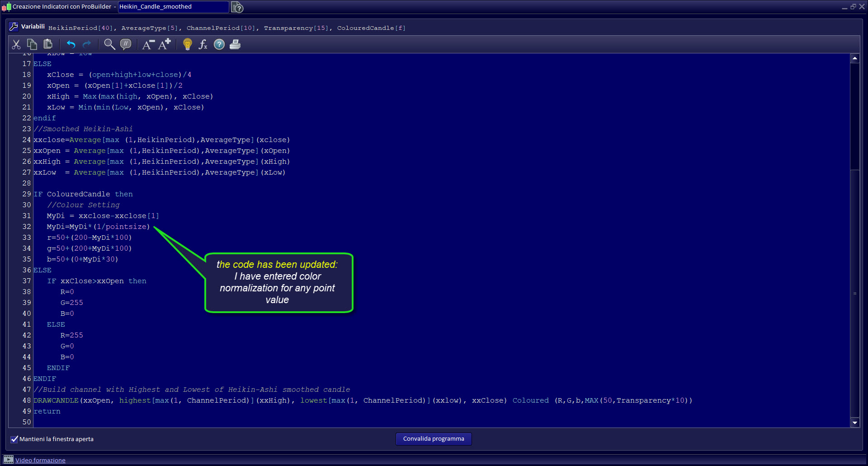This screenshot has width=868, height=466.
Task: Click the window title Creazione Indicatori con ProBuilder
Action: pyautogui.click(x=62, y=7)
